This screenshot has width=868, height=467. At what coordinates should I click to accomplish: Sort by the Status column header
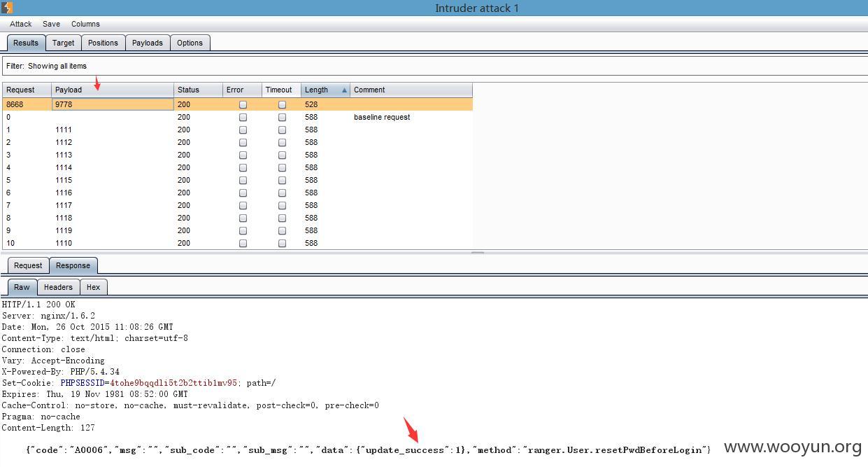click(x=198, y=90)
